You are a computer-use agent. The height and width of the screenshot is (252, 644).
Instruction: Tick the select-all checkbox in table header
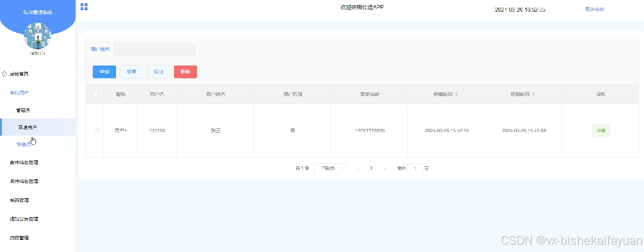(95, 94)
